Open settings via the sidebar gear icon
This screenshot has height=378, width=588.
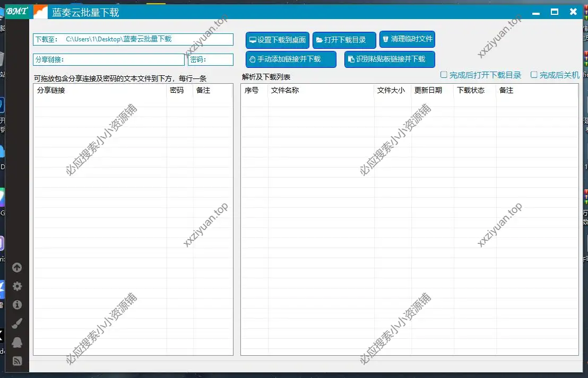[x=17, y=286]
